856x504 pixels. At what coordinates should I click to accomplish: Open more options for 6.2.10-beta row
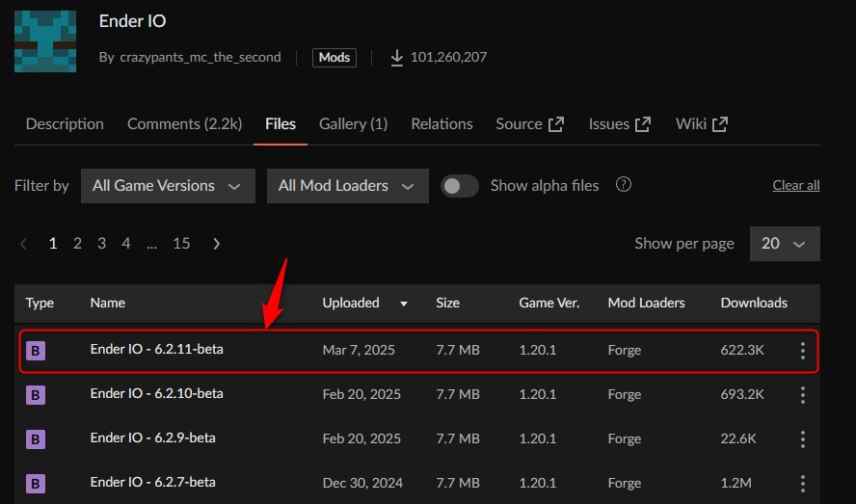(x=802, y=395)
